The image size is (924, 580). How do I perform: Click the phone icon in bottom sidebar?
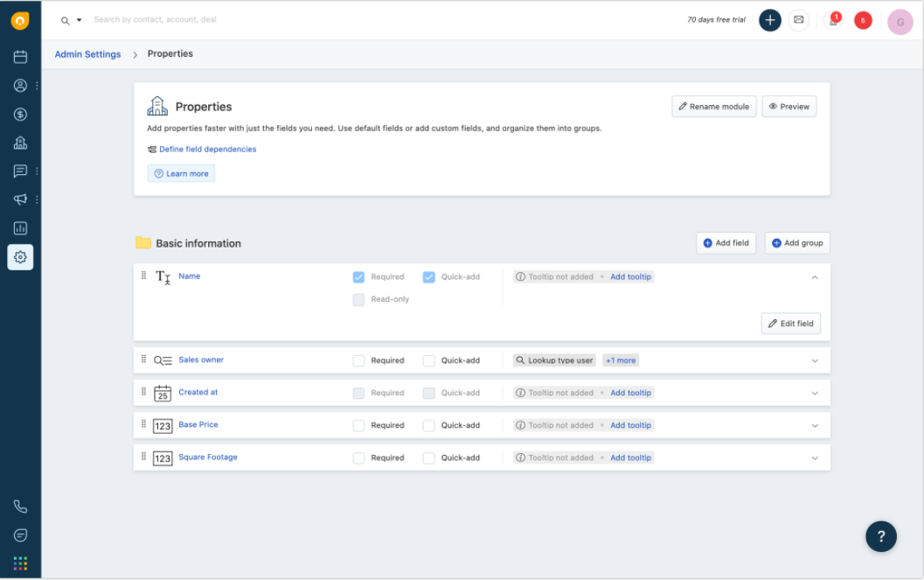[x=20, y=507]
